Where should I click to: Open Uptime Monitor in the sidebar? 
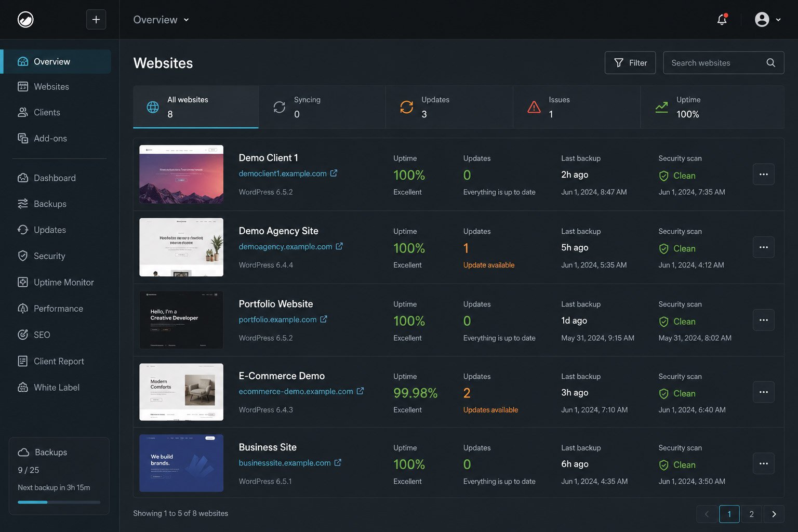coord(57,282)
